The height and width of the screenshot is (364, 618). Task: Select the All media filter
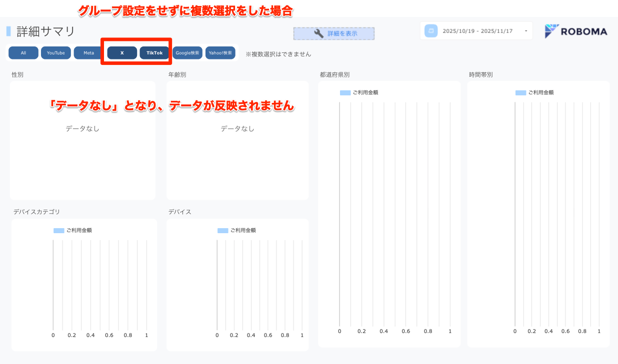pos(23,53)
